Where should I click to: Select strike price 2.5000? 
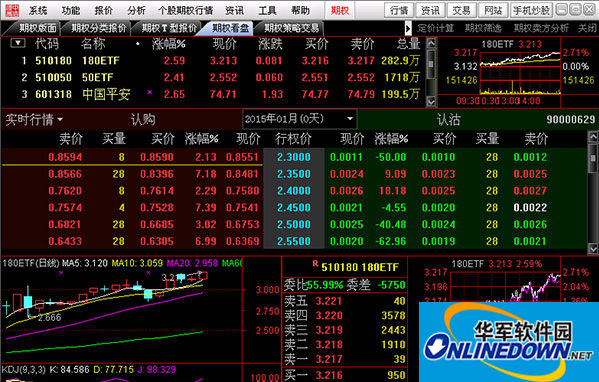294,224
